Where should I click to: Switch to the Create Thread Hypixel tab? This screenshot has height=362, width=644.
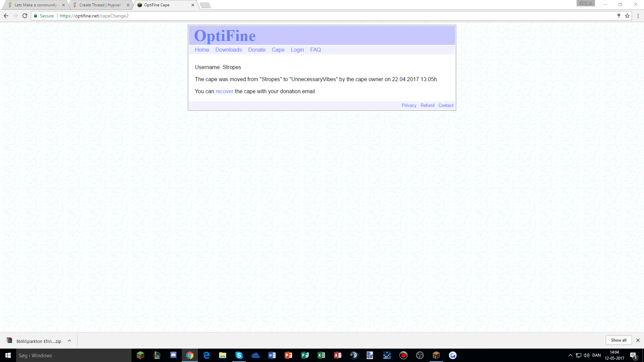tap(100, 5)
